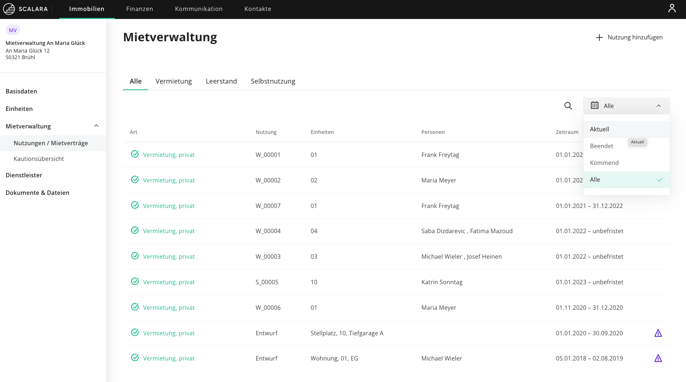The width and height of the screenshot is (686, 382).
Task: Click plus icon for Nutzung hinzufügen
Action: (x=599, y=38)
